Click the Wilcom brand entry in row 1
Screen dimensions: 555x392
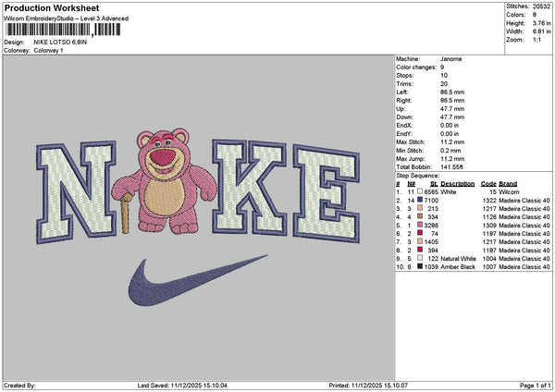pos(509,192)
